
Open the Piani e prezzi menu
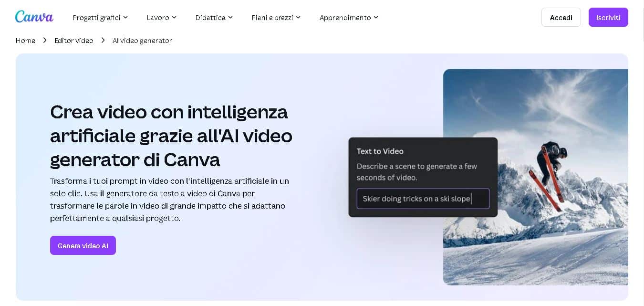coord(272,17)
